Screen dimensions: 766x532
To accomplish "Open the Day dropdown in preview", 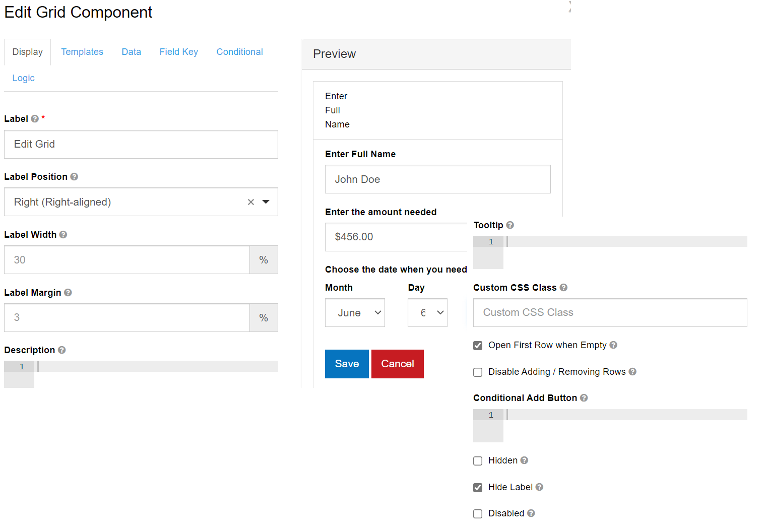I will pyautogui.click(x=427, y=313).
